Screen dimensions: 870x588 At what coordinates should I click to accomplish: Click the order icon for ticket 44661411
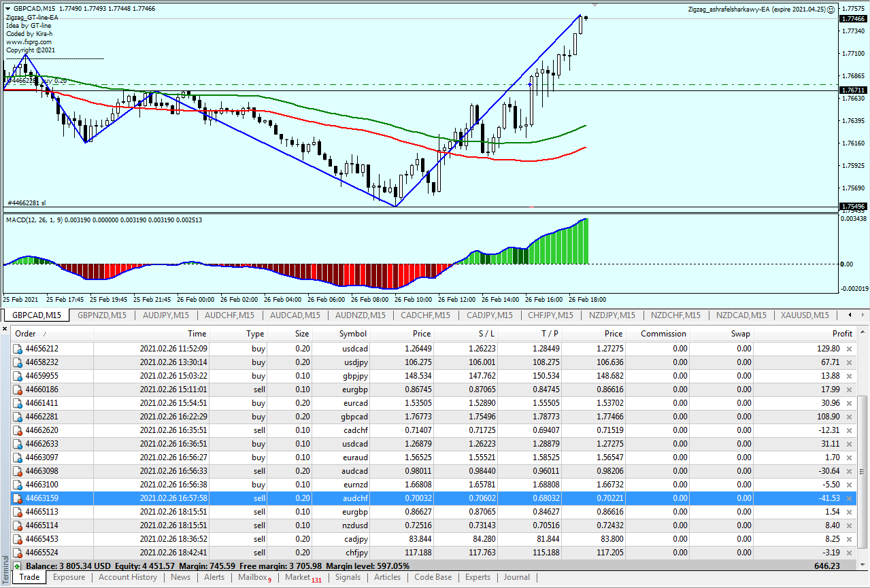(x=18, y=403)
